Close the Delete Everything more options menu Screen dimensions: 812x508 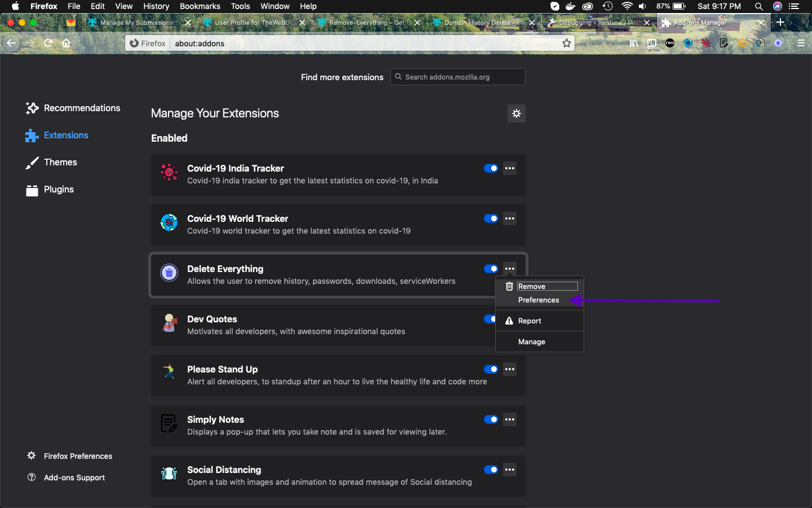pos(510,269)
